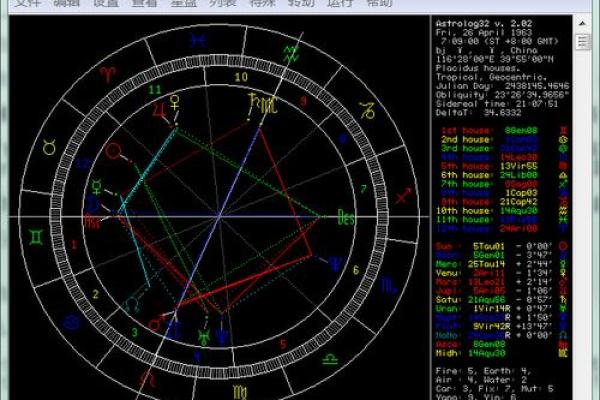
Task: Click the Taurus sign glyph on the wheel
Action: pyautogui.click(x=50, y=147)
